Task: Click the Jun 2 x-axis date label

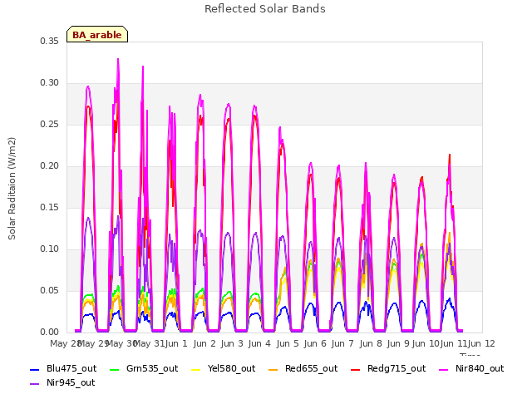Action: [204, 343]
